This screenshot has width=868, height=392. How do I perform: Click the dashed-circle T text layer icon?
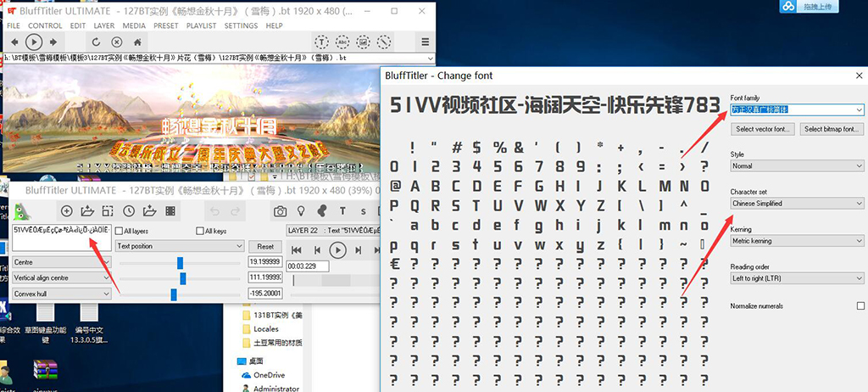[x=321, y=42]
